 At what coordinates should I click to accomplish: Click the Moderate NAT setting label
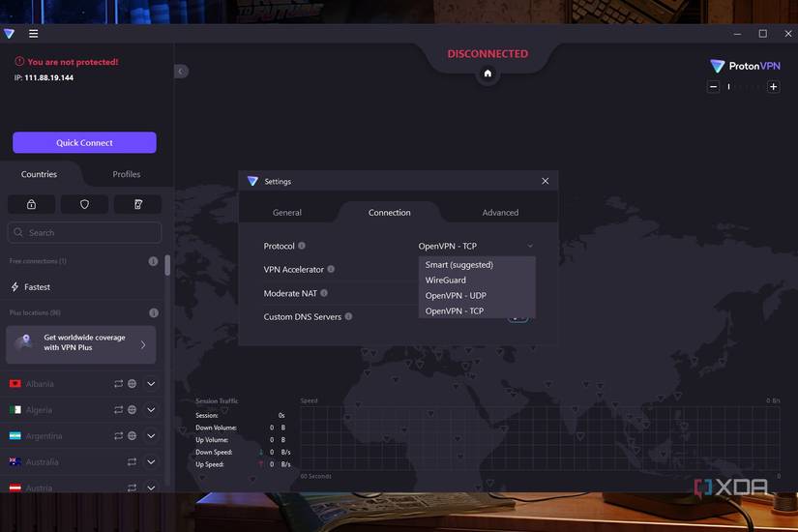[x=290, y=293]
